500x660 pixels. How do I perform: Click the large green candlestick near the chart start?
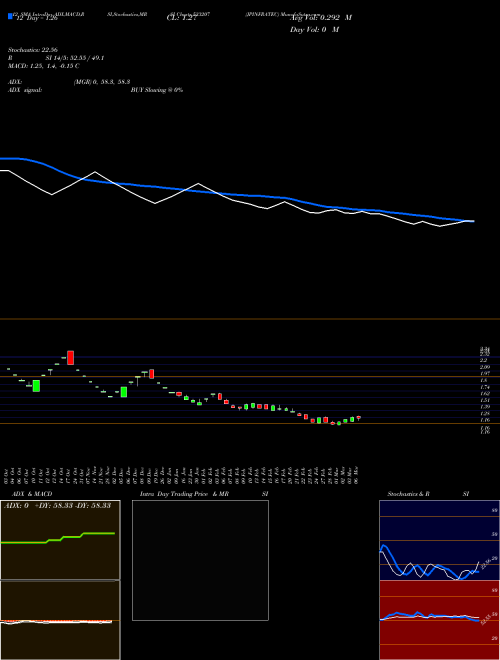[36, 386]
